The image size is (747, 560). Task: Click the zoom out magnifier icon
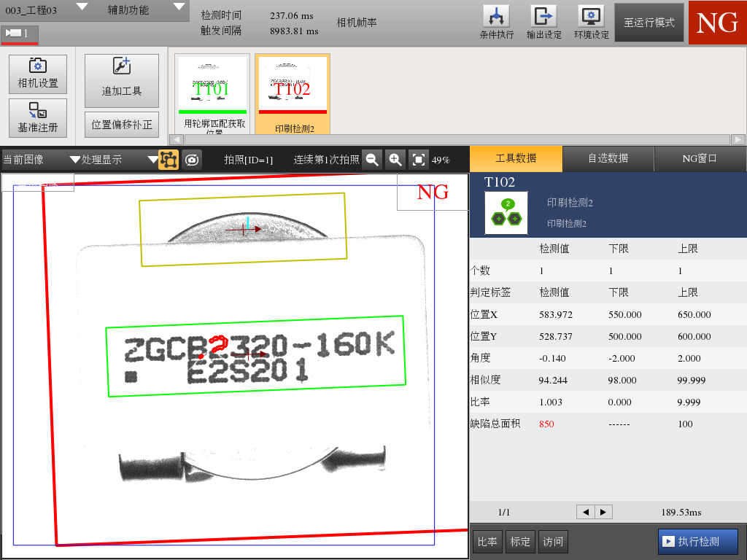[372, 160]
